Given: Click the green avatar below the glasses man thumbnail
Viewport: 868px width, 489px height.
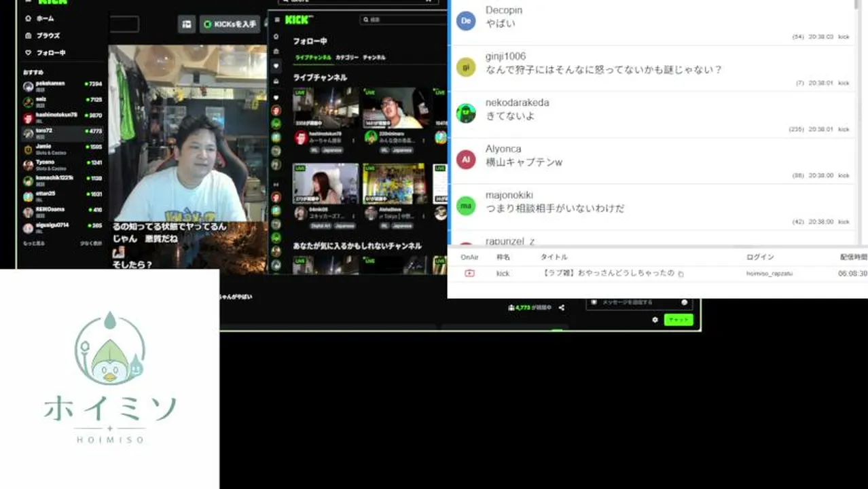Looking at the screenshot, I should click(371, 137).
